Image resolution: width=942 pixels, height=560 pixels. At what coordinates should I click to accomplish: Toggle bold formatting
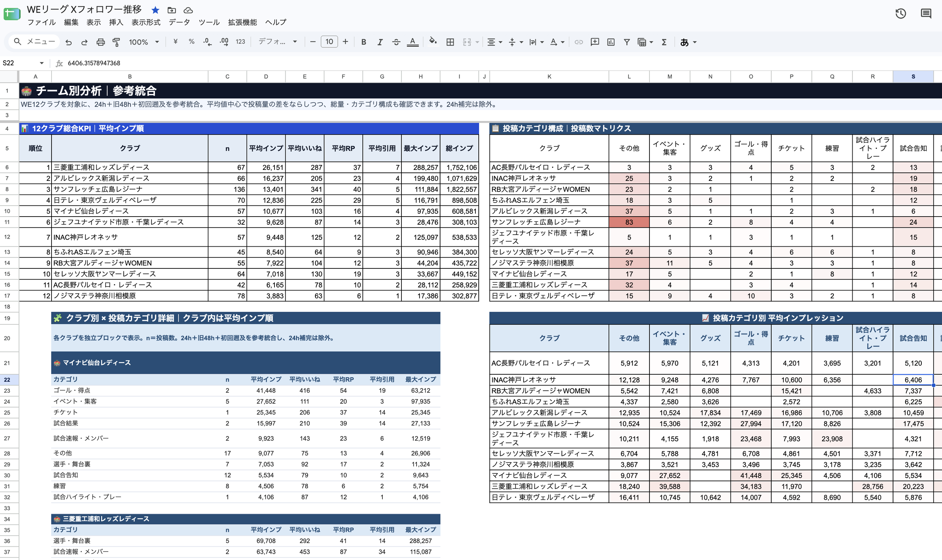[x=364, y=42]
